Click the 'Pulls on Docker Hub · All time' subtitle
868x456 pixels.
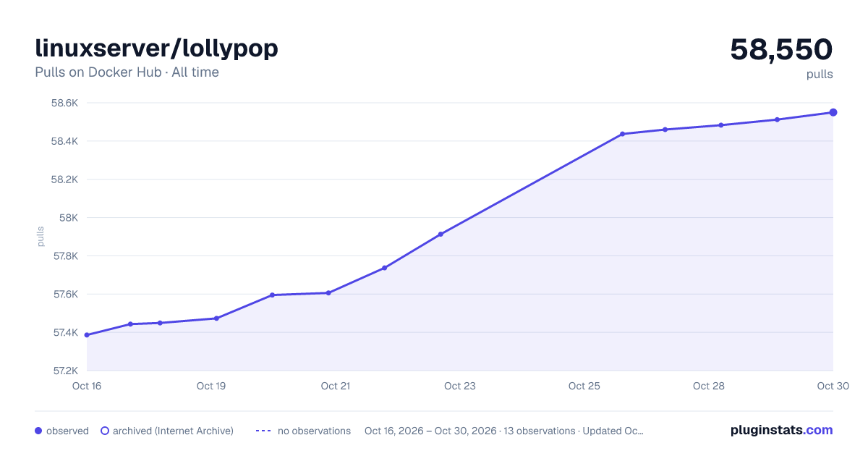(127, 72)
